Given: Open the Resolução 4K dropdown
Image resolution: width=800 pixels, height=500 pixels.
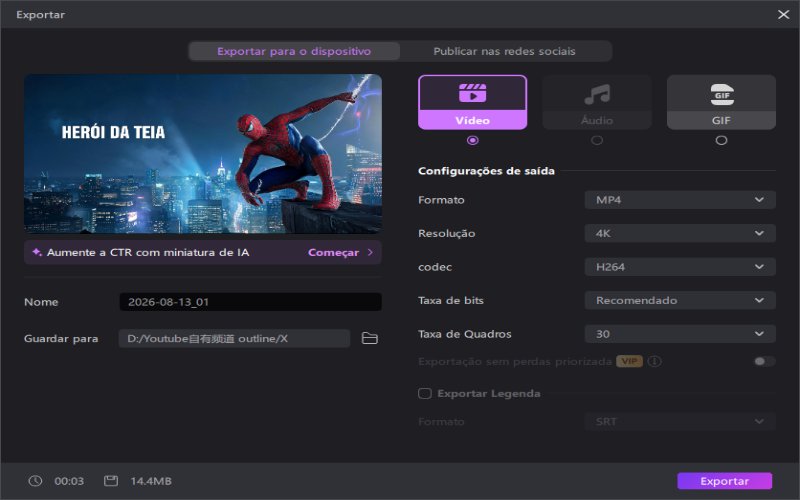Looking at the screenshot, I should click(680, 233).
